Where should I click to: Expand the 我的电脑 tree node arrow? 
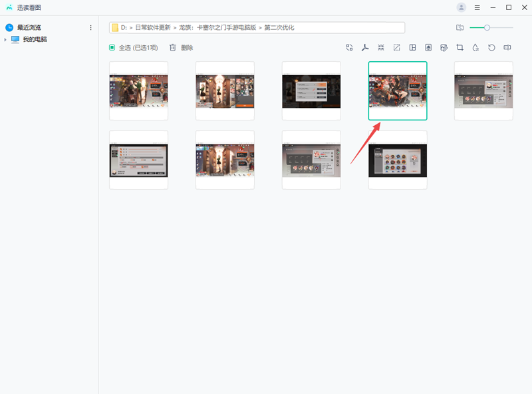click(x=5, y=40)
